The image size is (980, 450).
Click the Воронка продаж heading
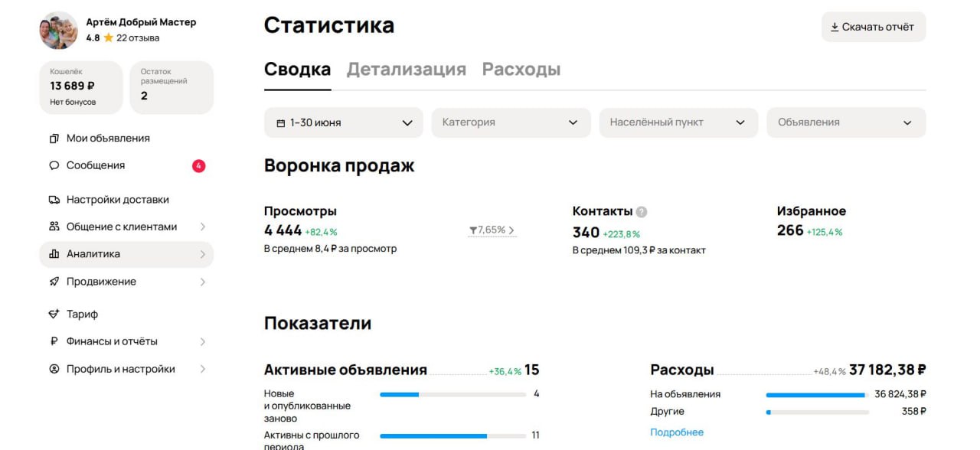[x=339, y=166]
